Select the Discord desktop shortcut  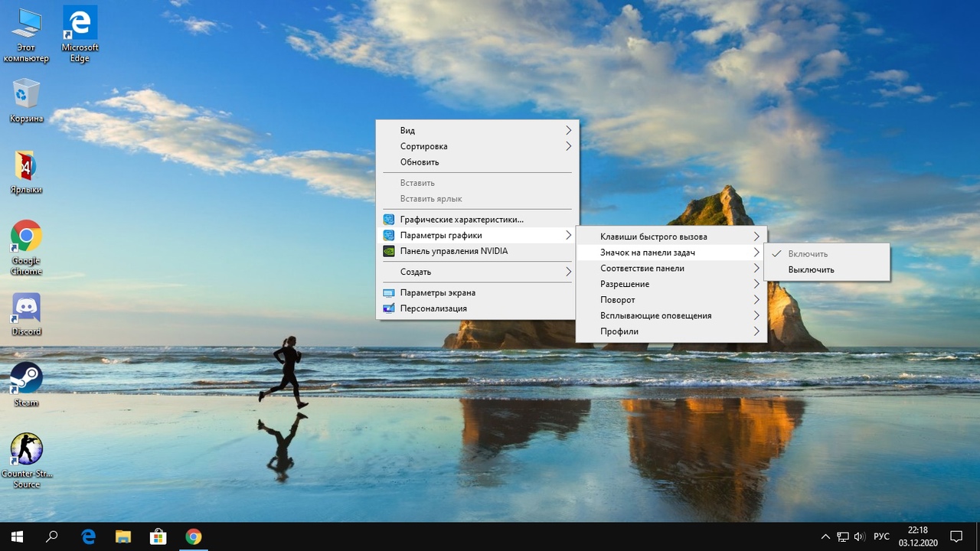point(26,315)
